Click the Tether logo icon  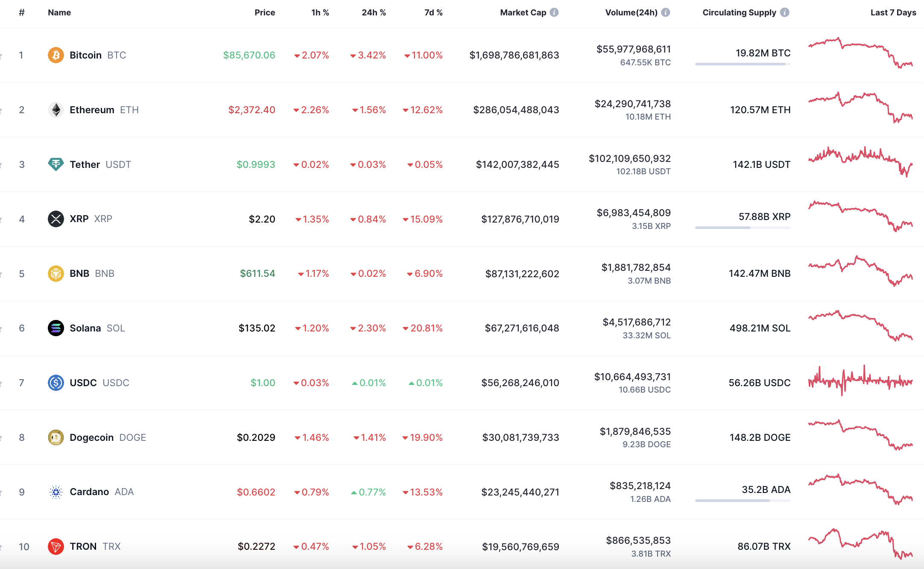click(56, 164)
